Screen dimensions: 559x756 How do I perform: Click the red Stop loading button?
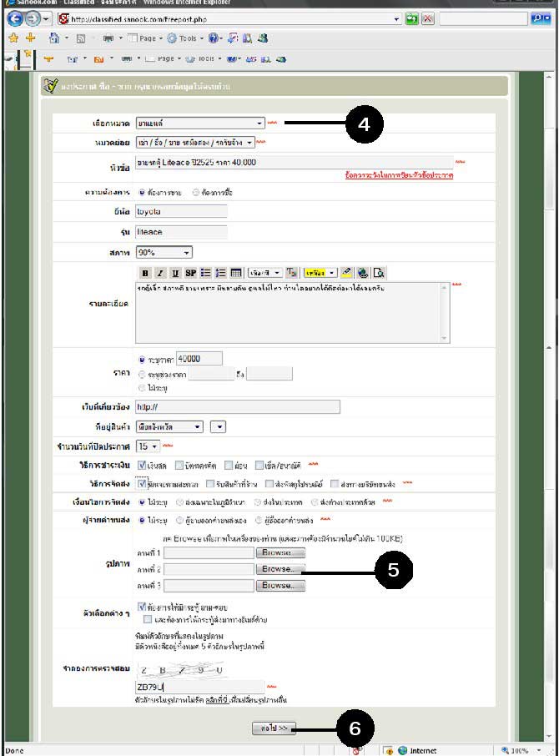427,19
